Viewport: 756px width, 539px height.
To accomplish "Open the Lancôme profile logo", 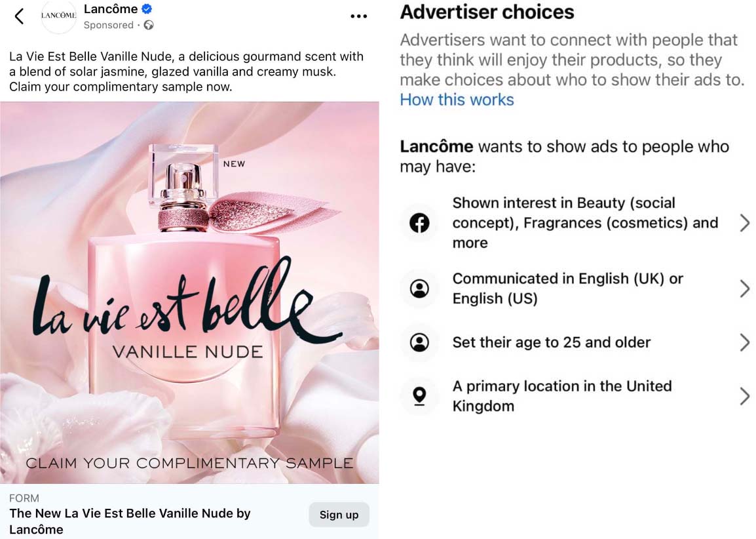I will pyautogui.click(x=58, y=16).
